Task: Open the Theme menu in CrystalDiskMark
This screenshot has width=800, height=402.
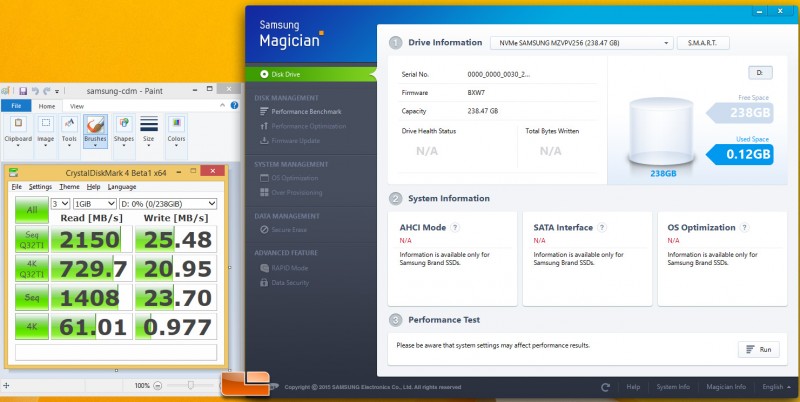Action: pyautogui.click(x=69, y=187)
